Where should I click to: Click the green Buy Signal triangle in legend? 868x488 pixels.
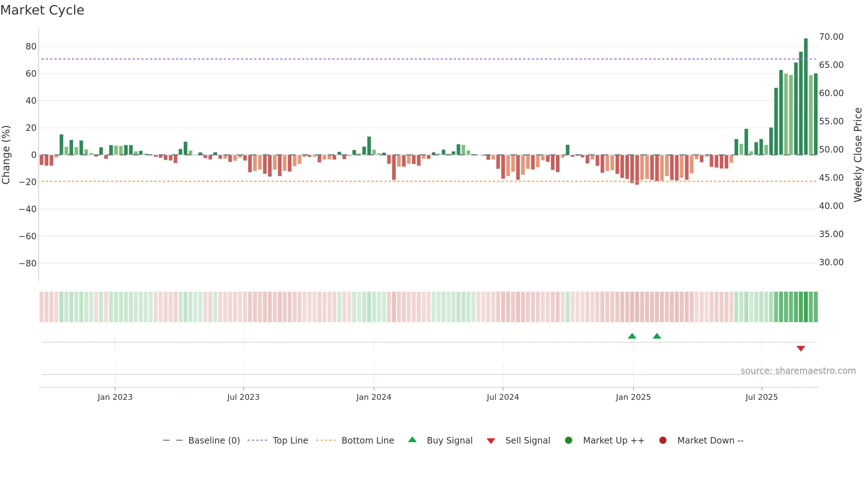(x=412, y=440)
